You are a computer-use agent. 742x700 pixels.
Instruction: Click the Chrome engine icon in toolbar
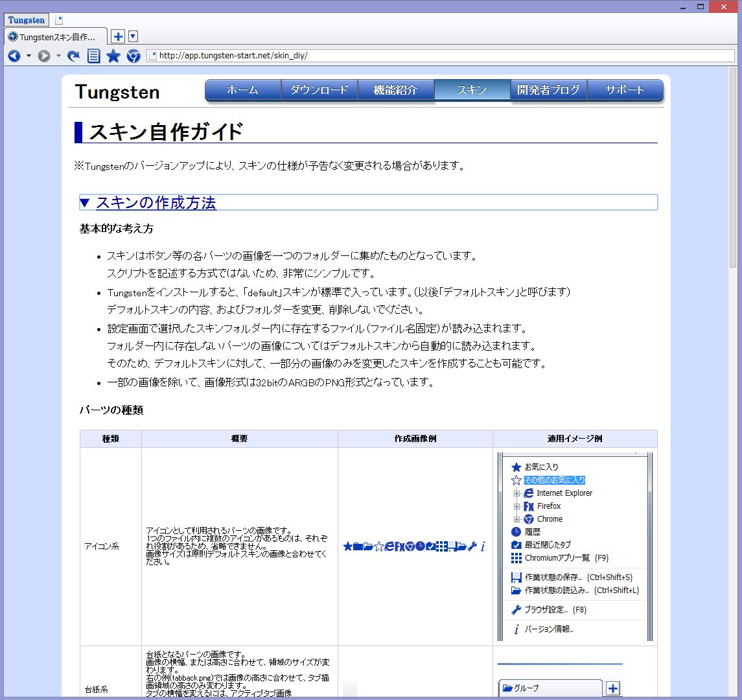[133, 56]
